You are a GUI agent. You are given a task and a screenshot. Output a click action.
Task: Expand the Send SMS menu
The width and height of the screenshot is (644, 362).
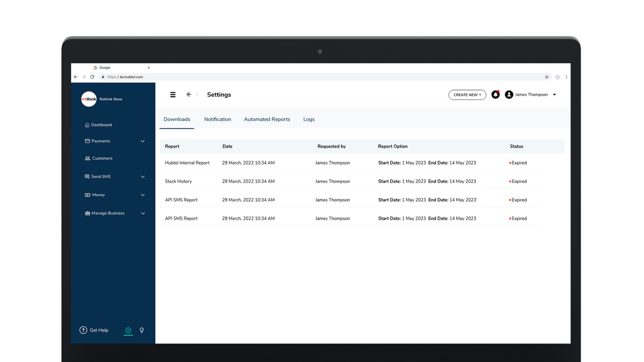click(x=143, y=176)
